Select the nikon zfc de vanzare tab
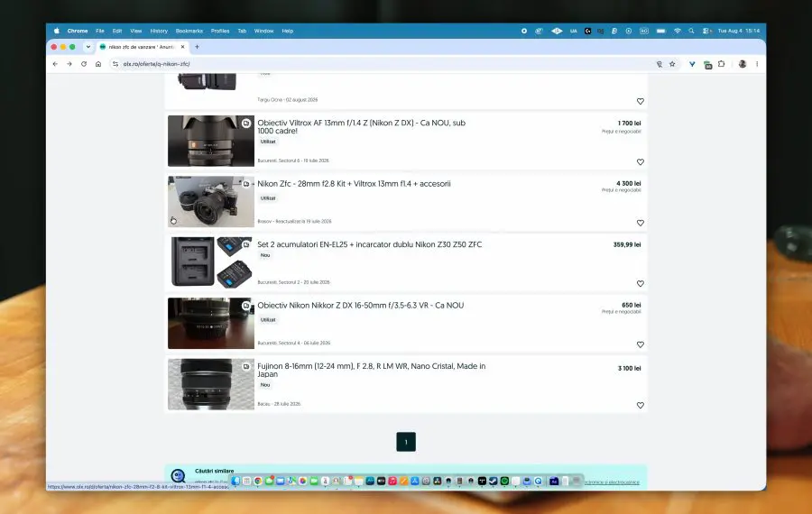Image resolution: width=812 pixels, height=514 pixels. 143,47
